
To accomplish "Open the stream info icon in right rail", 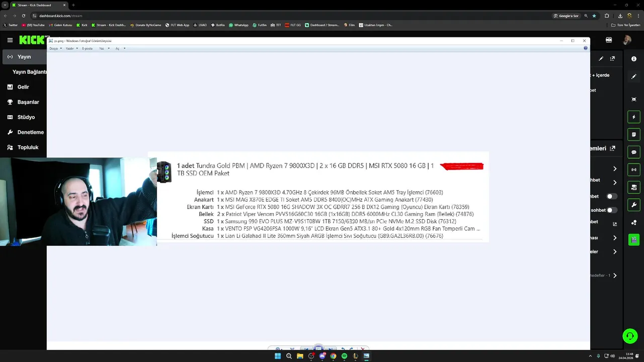I will click(x=634, y=59).
